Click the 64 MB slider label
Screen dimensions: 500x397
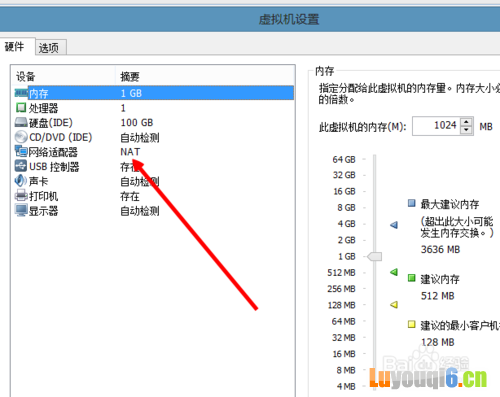coord(344,321)
